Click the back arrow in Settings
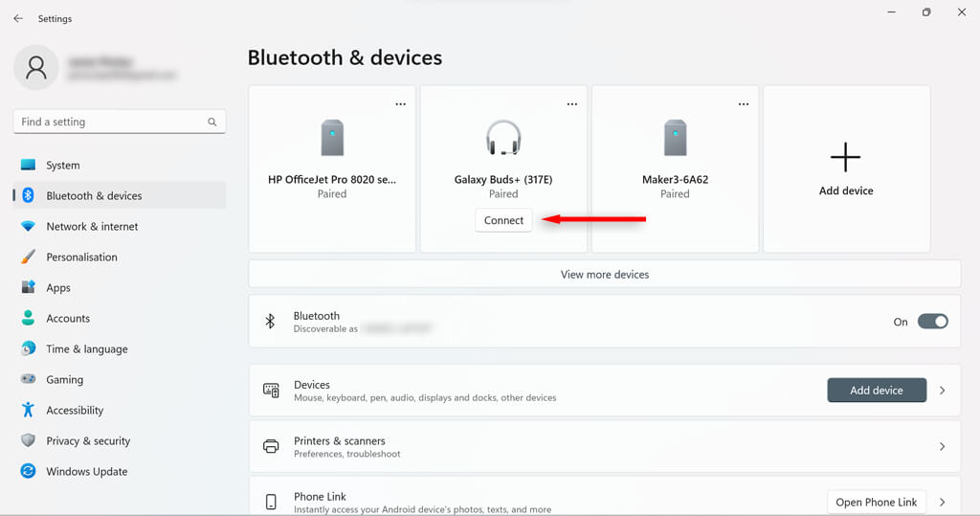The height and width of the screenshot is (516, 980). point(18,18)
